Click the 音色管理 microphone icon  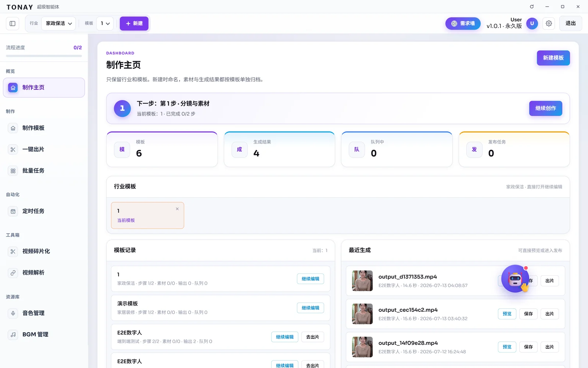pyautogui.click(x=13, y=313)
